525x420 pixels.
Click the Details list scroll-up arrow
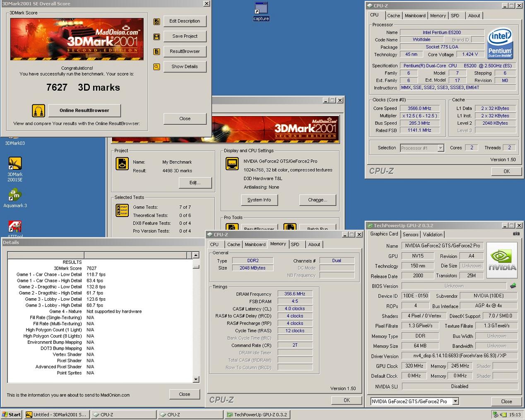[196, 255]
